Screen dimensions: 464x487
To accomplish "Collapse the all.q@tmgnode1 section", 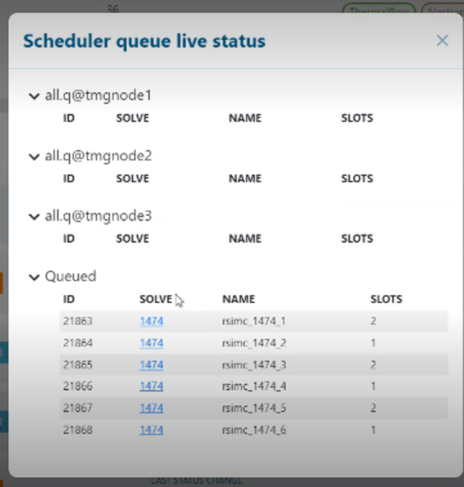I will (x=34, y=96).
